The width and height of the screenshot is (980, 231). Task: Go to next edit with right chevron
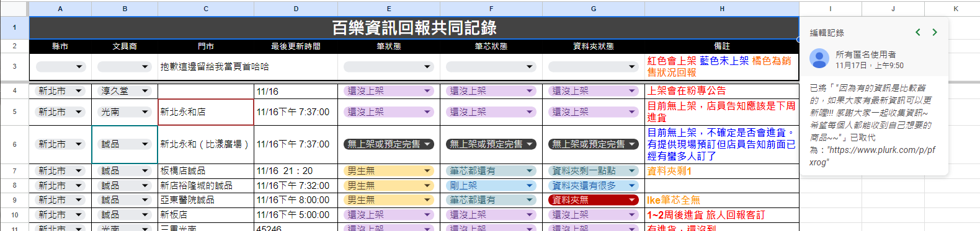coord(935,32)
